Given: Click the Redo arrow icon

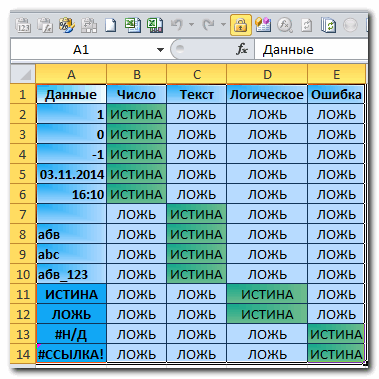Looking at the screenshot, I should point(209,25).
